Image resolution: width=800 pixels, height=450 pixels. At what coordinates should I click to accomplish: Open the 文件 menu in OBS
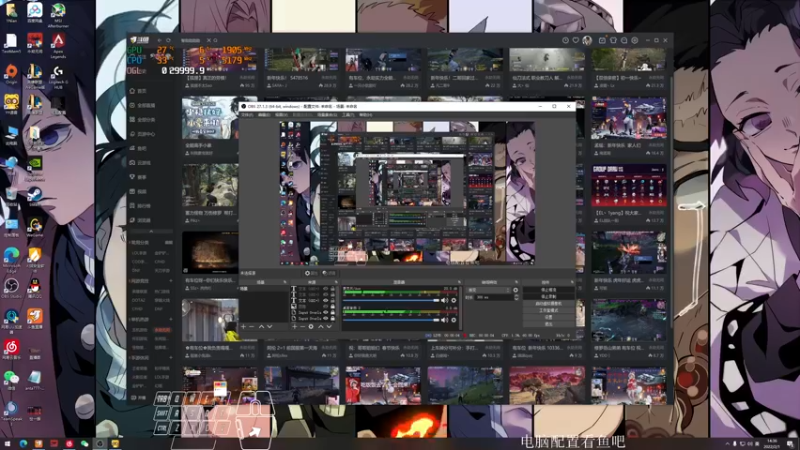(247, 115)
